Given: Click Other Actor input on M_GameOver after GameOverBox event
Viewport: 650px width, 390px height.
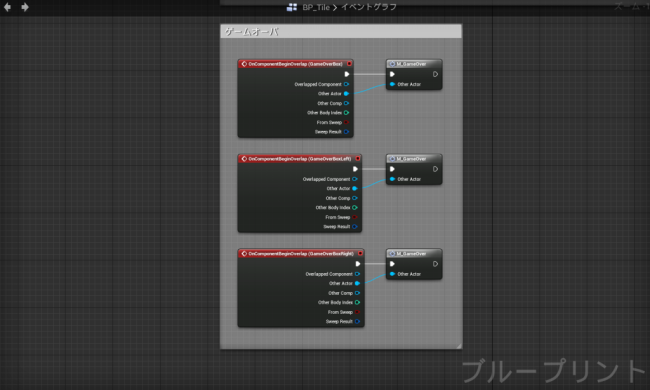Looking at the screenshot, I should click(392, 84).
